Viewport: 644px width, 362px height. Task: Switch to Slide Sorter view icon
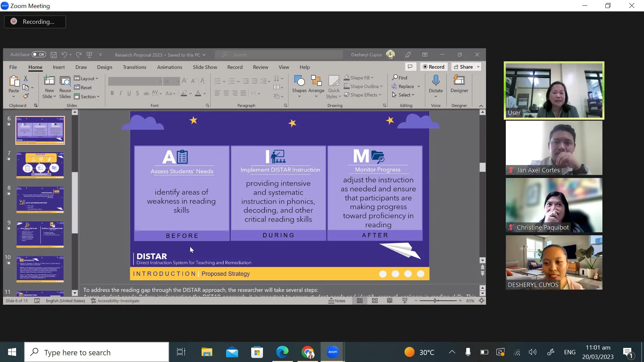(375, 301)
